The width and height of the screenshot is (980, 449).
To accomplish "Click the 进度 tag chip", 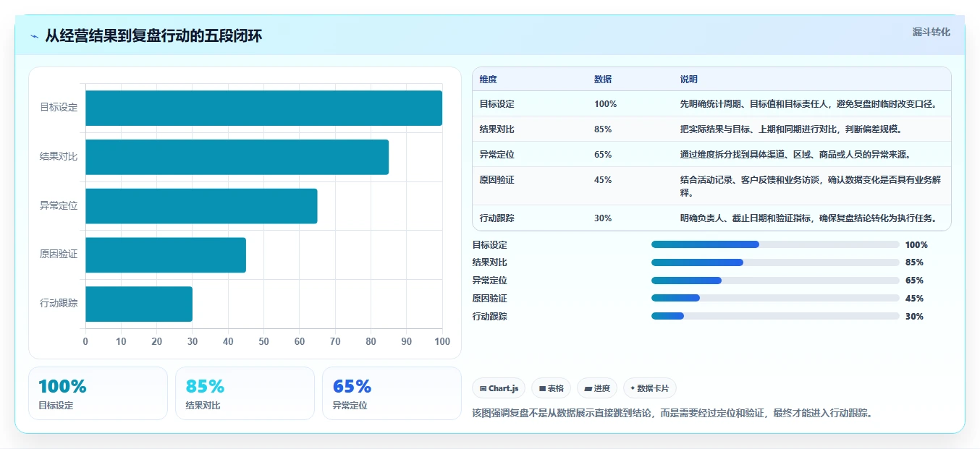I will (597, 388).
